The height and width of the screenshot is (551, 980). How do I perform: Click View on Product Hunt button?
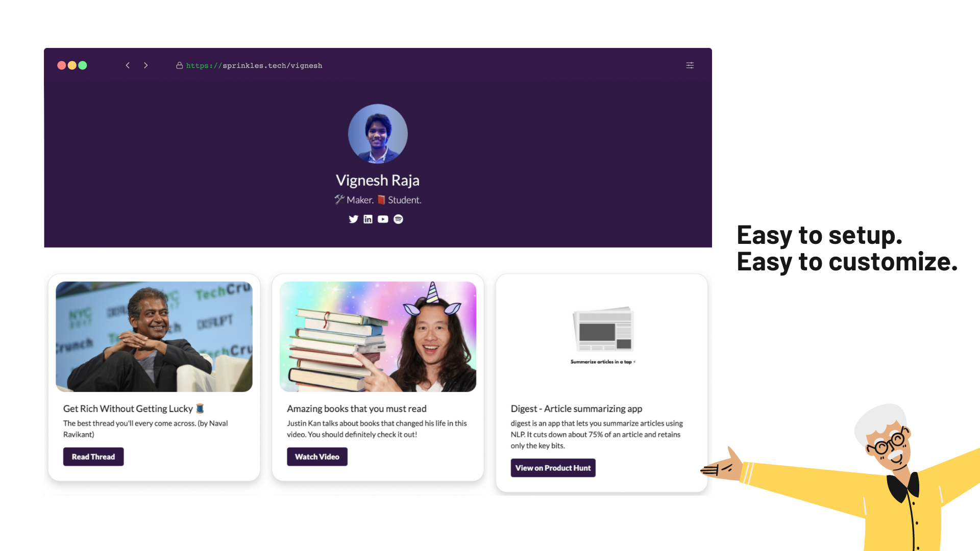tap(553, 468)
